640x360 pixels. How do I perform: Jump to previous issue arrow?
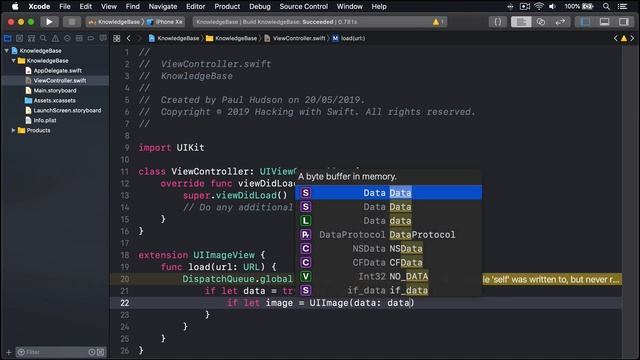[x=616, y=38]
